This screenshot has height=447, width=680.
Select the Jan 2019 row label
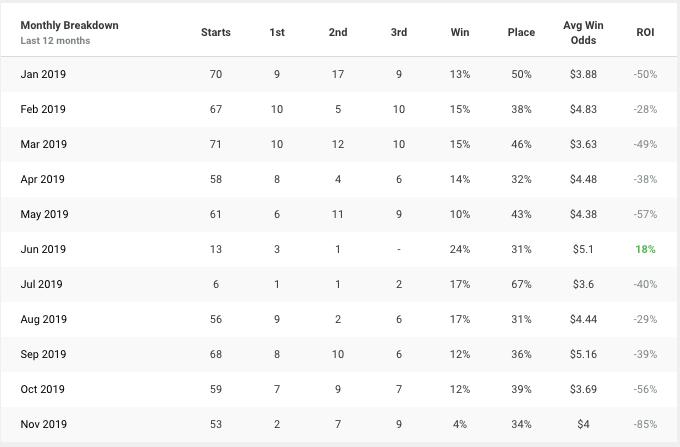(43, 74)
